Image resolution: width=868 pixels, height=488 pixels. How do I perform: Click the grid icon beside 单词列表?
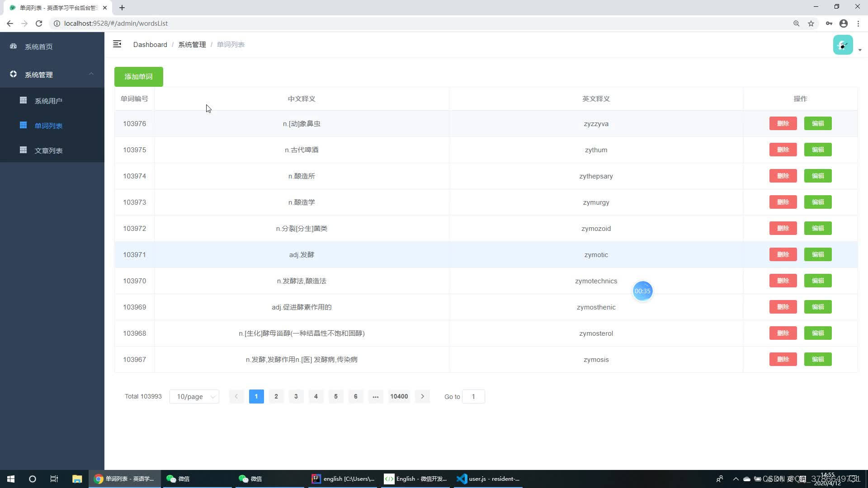(x=23, y=125)
